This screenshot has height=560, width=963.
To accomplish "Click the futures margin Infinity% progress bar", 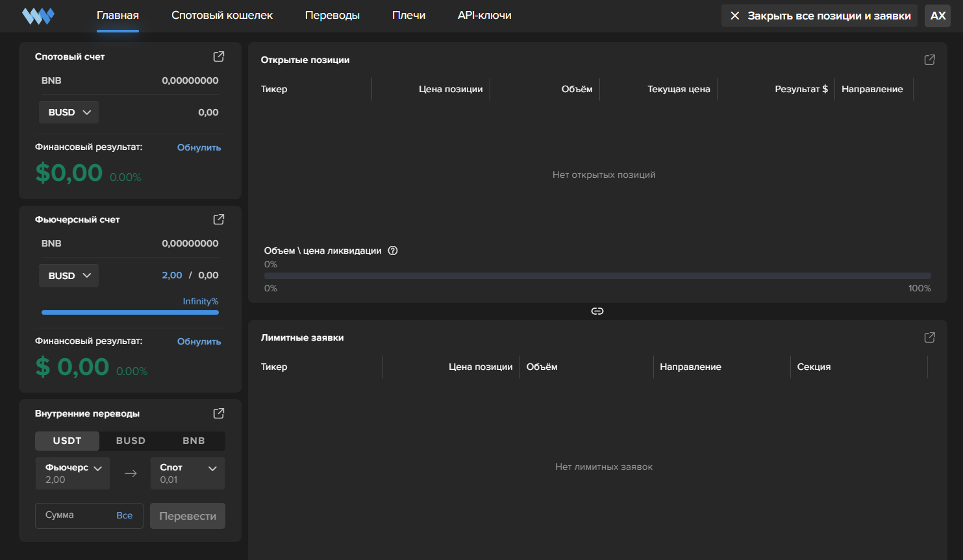I will 130,313.
